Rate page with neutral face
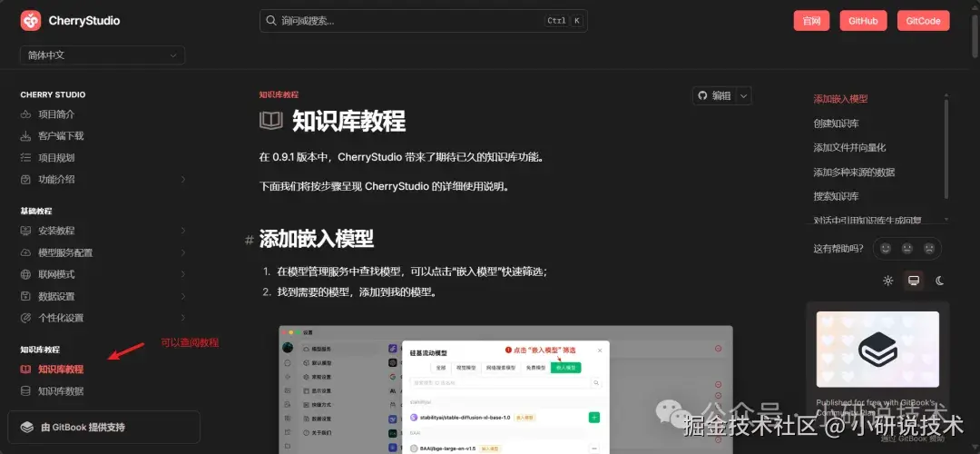Screen dimensions: 980x454 click(x=906, y=248)
